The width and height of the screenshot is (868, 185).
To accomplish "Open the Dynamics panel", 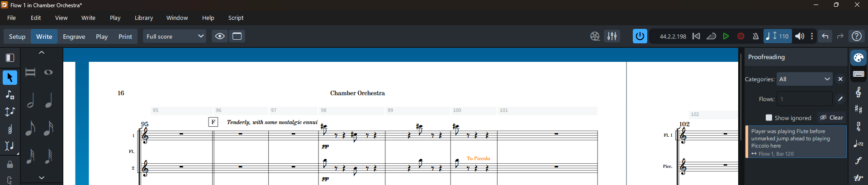I will pyautogui.click(x=858, y=161).
